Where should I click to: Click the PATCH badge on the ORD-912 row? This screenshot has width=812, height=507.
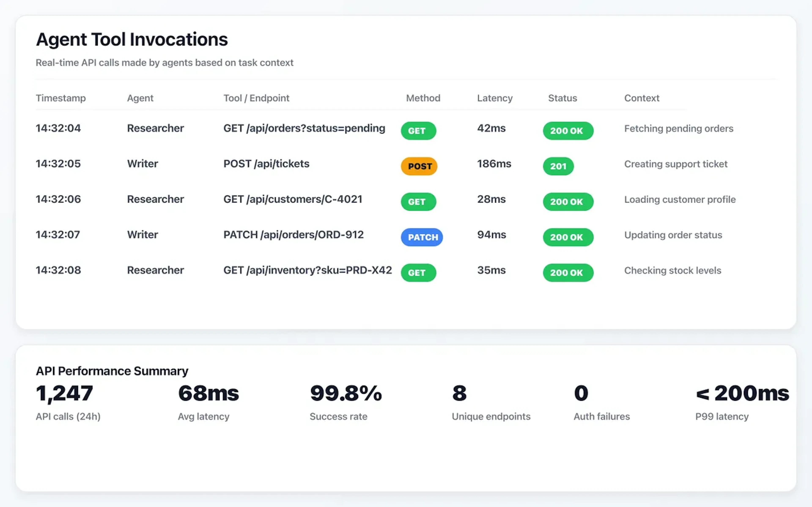[421, 237]
